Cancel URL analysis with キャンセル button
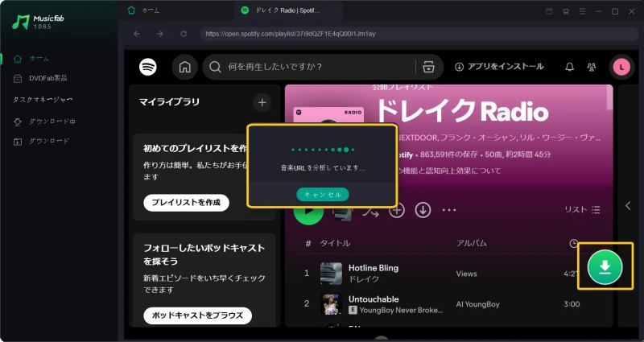The image size is (644, 342). coord(323,195)
